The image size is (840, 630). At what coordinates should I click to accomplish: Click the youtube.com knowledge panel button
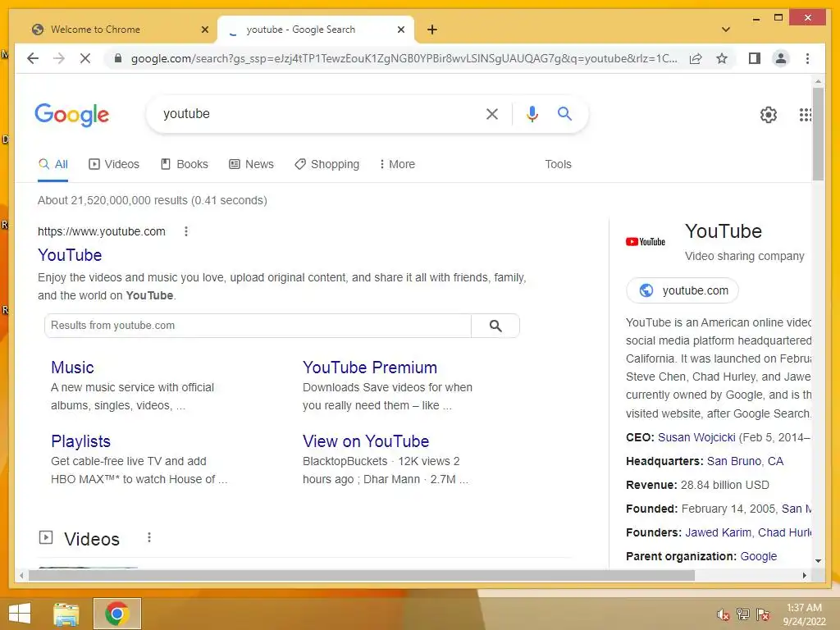682,290
